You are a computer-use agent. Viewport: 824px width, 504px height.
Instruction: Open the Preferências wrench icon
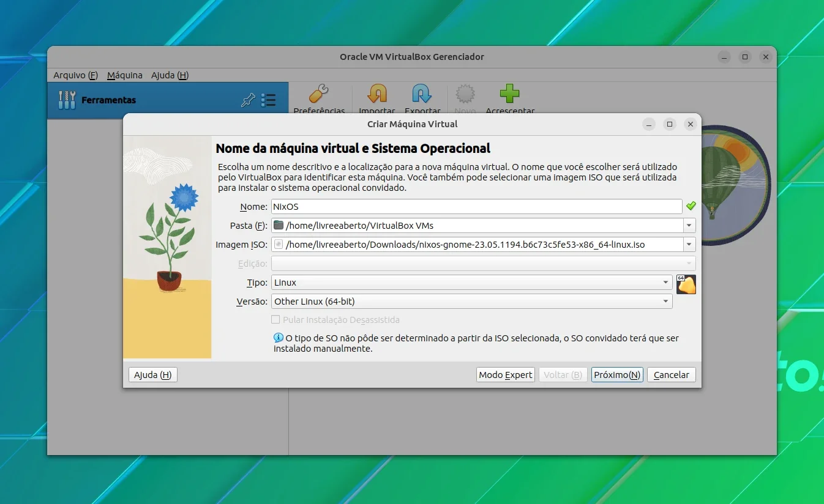pos(319,94)
